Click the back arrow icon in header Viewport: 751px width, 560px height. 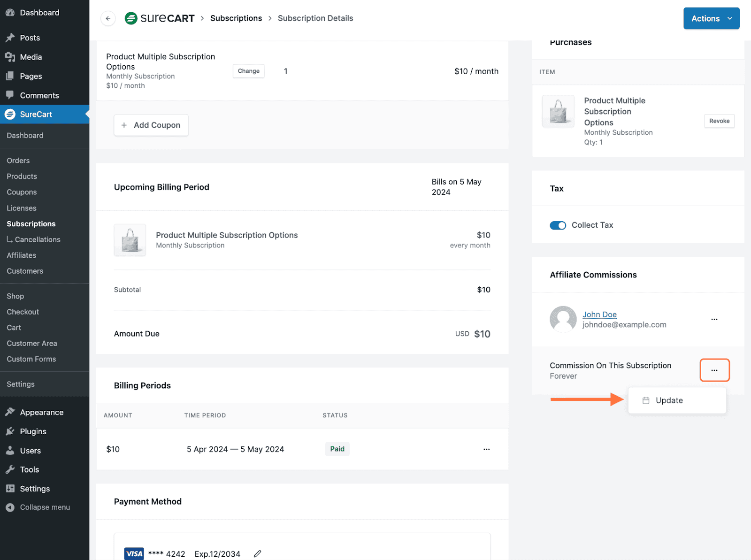[x=108, y=18]
